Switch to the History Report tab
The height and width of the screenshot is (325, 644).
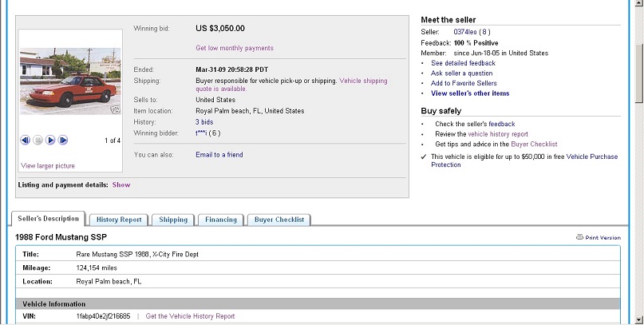click(119, 220)
